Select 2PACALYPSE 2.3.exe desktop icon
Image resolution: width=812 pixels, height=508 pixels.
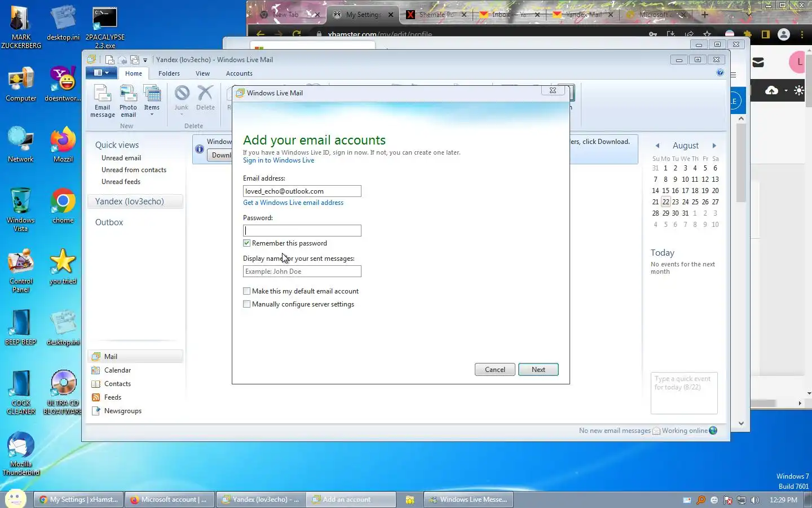(x=105, y=28)
